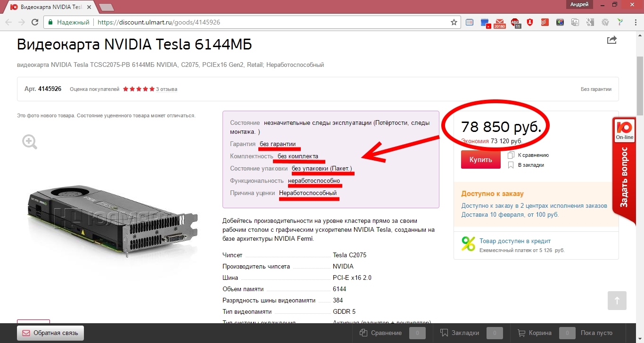This screenshot has width=644, height=343.
Task: Open the translate extension icon
Action: click(575, 22)
